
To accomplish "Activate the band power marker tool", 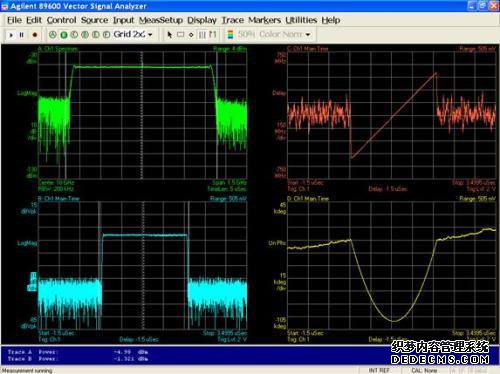I will point(202,35).
